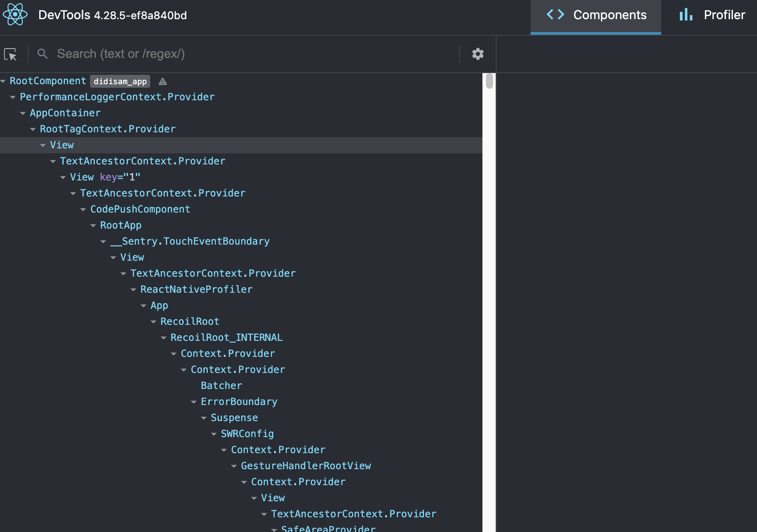Select the Suspense component
The width and height of the screenshot is (757, 532).
pos(235,418)
